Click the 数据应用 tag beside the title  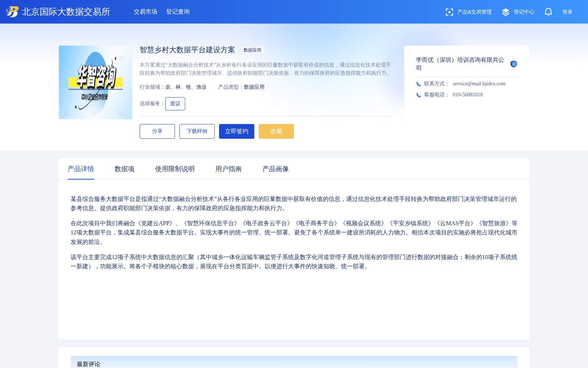point(252,50)
